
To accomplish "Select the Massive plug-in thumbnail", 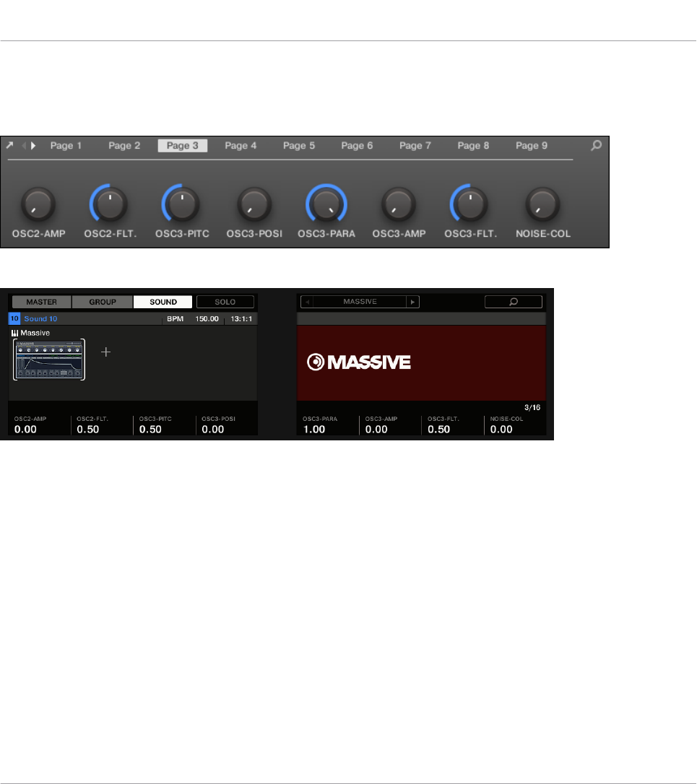I will tap(49, 360).
